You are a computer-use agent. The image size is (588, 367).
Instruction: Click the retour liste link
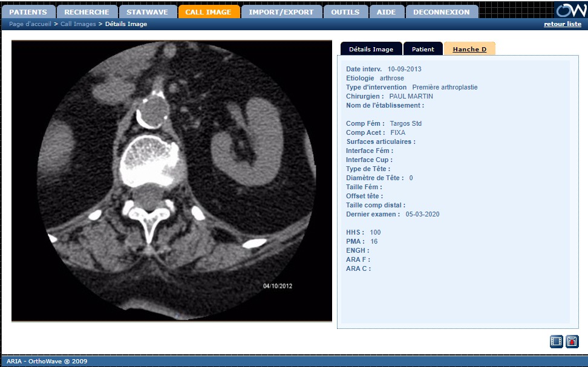point(563,24)
